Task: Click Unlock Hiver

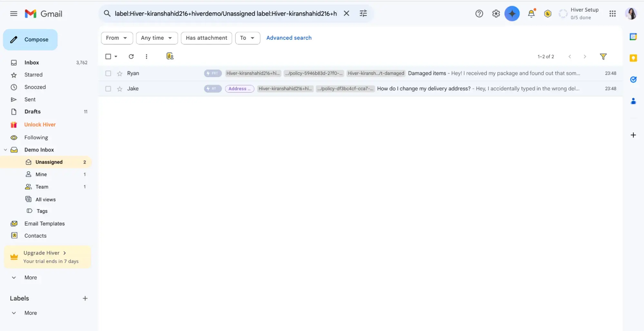Action: [40, 125]
